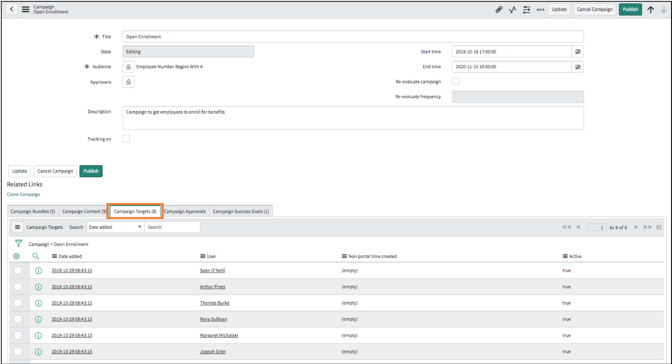This screenshot has width=672, height=364.
Task: Open info preview for Thomas Burke row
Action: (x=38, y=303)
